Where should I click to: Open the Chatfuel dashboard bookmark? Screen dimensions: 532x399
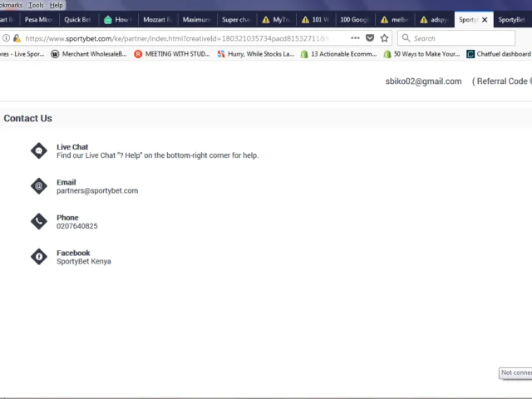click(499, 54)
